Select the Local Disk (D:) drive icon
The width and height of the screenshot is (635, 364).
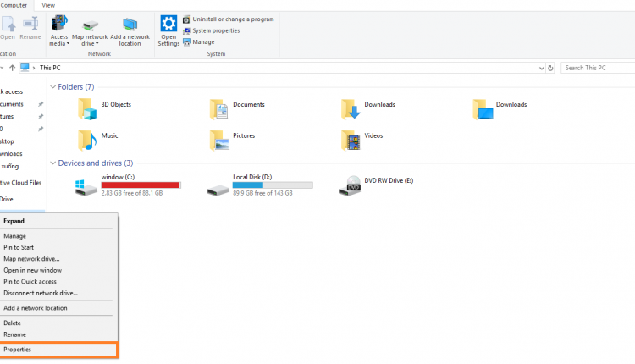(x=218, y=190)
